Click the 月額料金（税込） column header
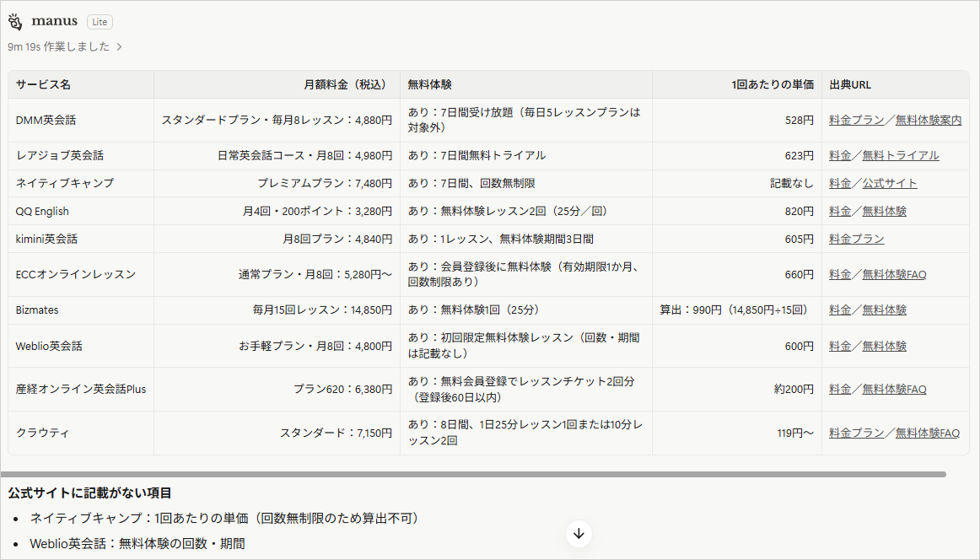The image size is (980, 560). tap(277, 84)
